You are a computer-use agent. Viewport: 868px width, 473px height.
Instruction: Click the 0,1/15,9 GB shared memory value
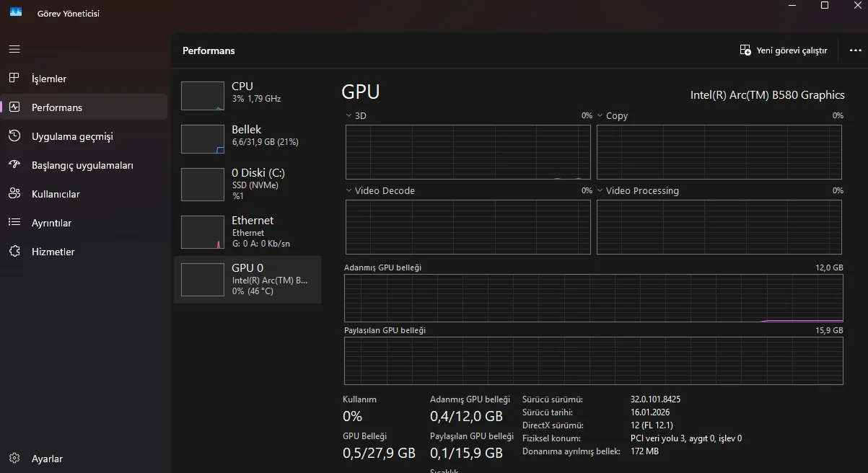pos(466,453)
